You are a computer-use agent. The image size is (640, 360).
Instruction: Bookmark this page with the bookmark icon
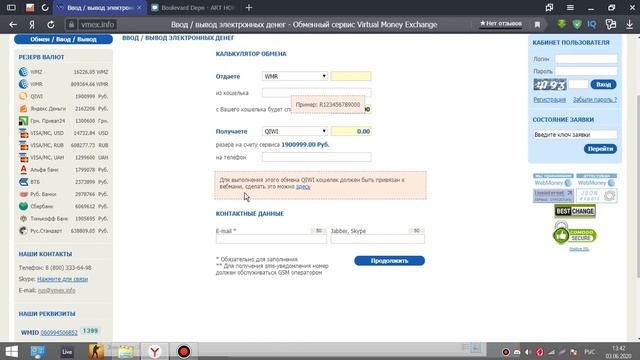pyautogui.click(x=537, y=24)
